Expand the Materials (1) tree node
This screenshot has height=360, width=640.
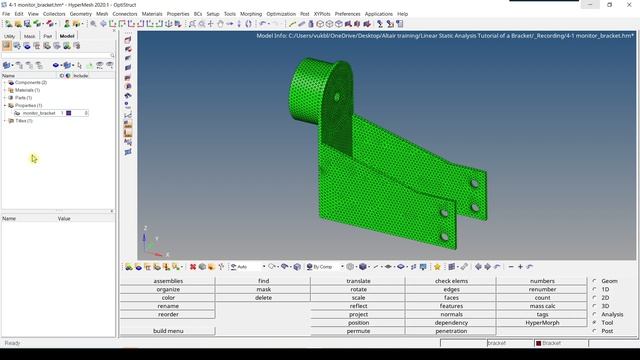(5, 90)
